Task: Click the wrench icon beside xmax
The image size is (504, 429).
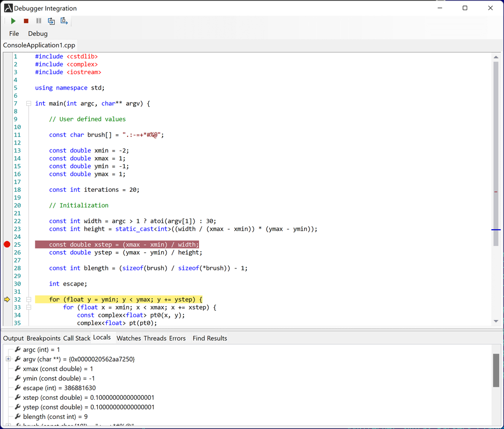Action: pyautogui.click(x=18, y=368)
